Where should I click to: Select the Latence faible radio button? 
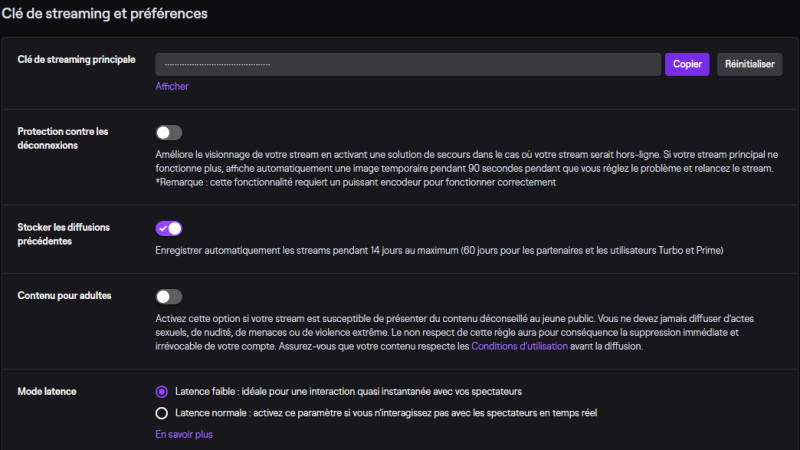click(162, 391)
